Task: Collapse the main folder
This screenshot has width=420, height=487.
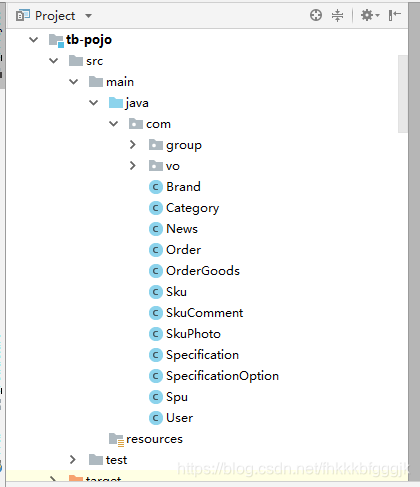Action: coord(74,82)
